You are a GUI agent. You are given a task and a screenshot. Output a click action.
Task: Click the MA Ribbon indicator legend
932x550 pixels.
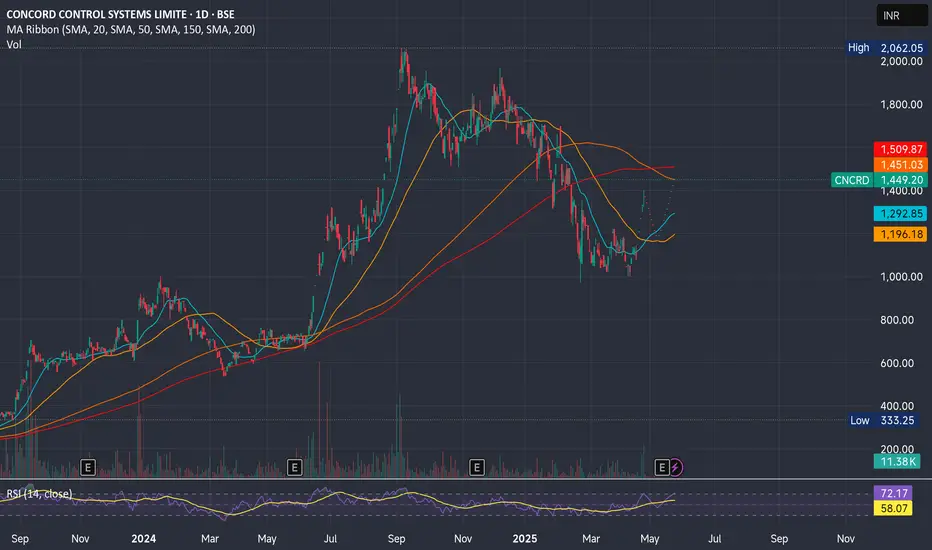(x=131, y=29)
